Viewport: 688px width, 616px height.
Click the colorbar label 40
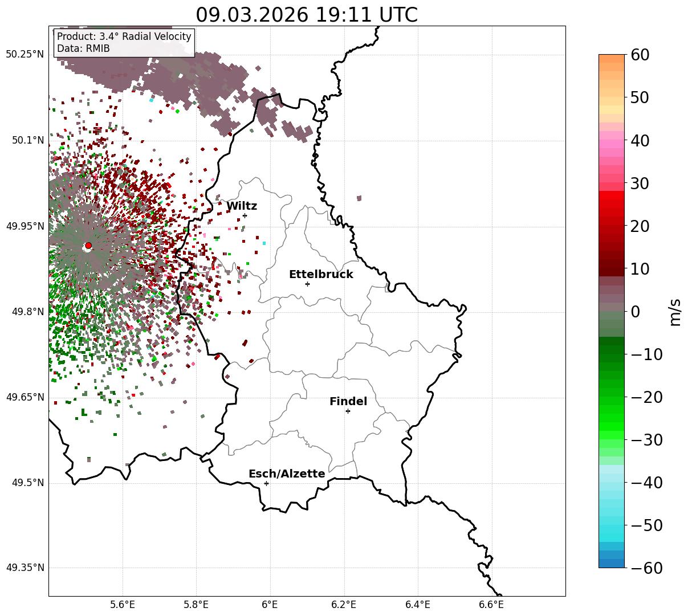tap(641, 140)
